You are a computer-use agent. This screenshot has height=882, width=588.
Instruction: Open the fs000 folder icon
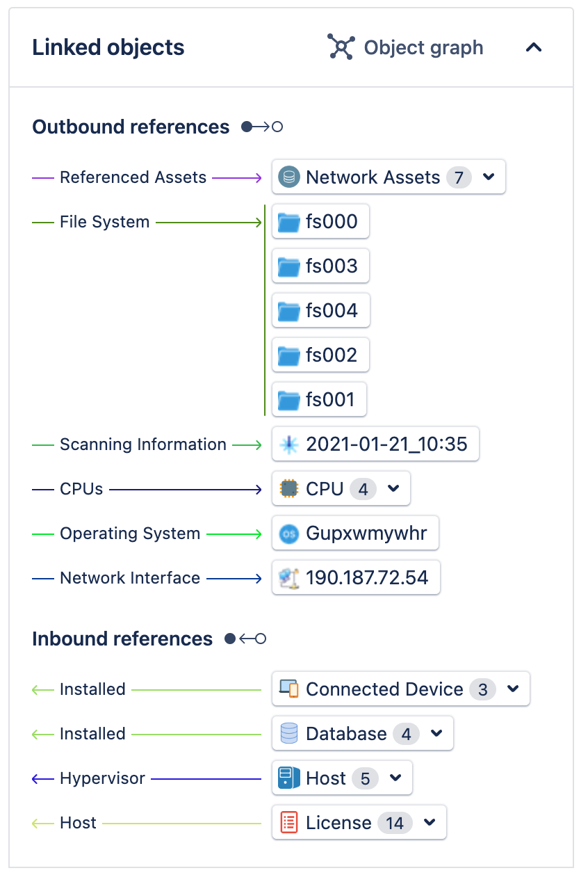(288, 222)
